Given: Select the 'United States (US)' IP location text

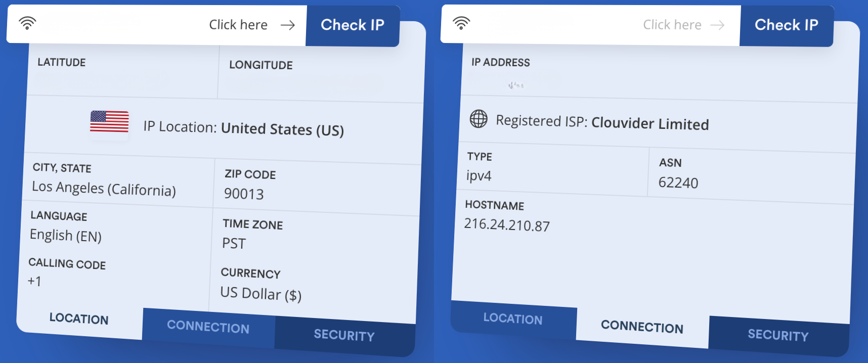Looking at the screenshot, I should pos(282,129).
